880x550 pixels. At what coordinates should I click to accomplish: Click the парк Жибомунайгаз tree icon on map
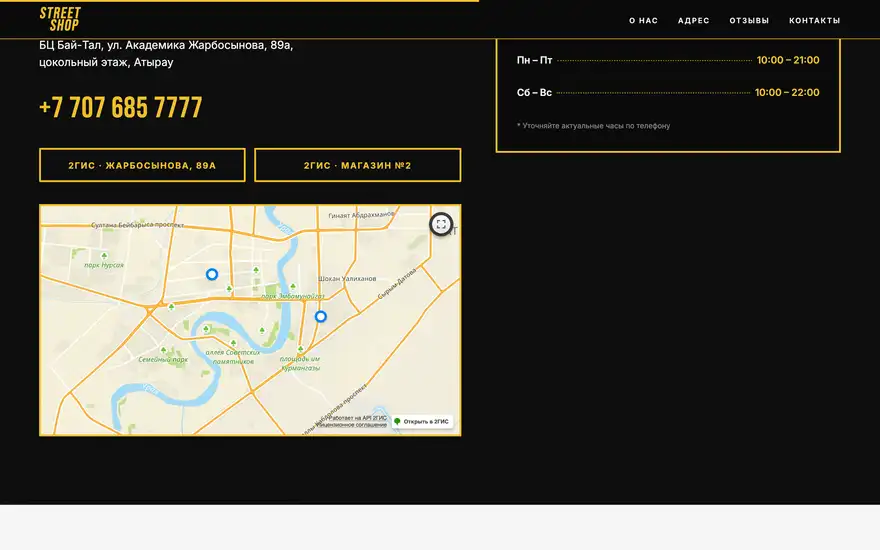tap(293, 287)
